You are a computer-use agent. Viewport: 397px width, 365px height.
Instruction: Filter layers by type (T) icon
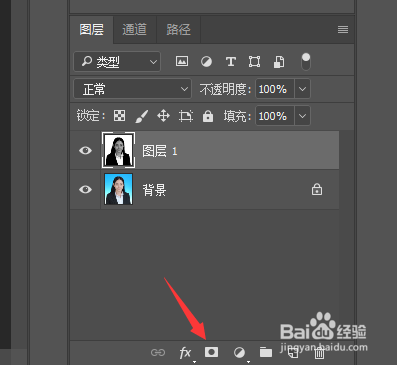point(231,62)
